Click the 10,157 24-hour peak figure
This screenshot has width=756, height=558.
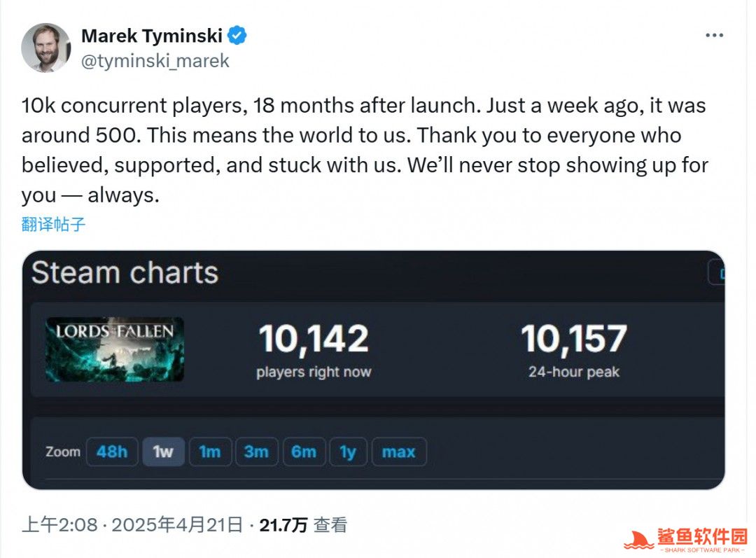(574, 339)
